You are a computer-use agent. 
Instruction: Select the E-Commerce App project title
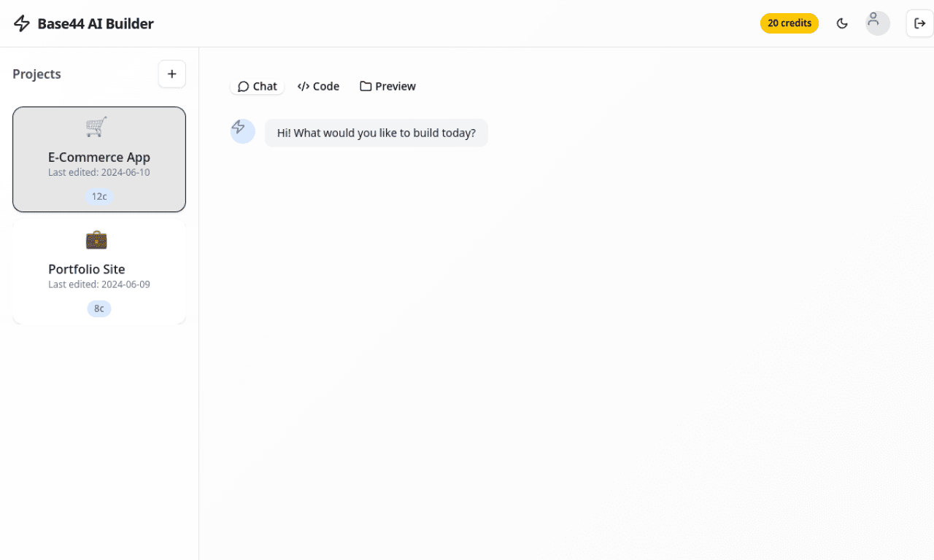pyautogui.click(x=99, y=157)
